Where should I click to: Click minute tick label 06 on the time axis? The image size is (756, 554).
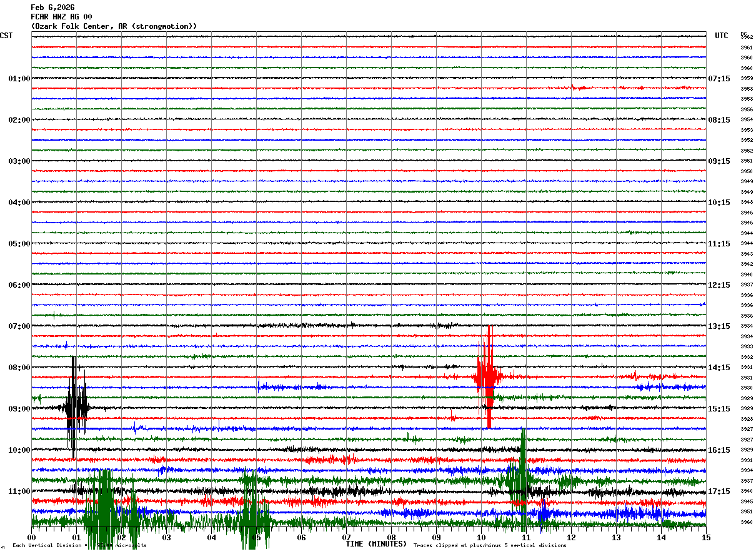(301, 538)
